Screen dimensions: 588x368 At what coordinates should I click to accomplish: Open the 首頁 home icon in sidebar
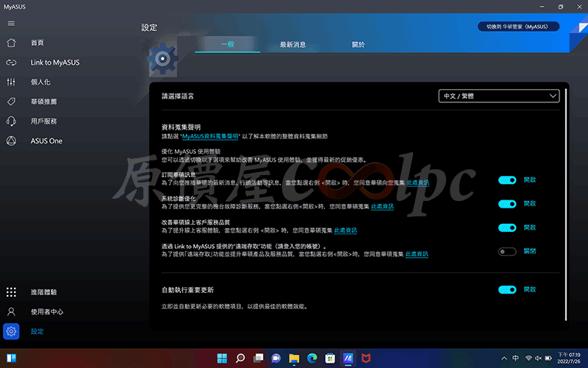coord(11,43)
